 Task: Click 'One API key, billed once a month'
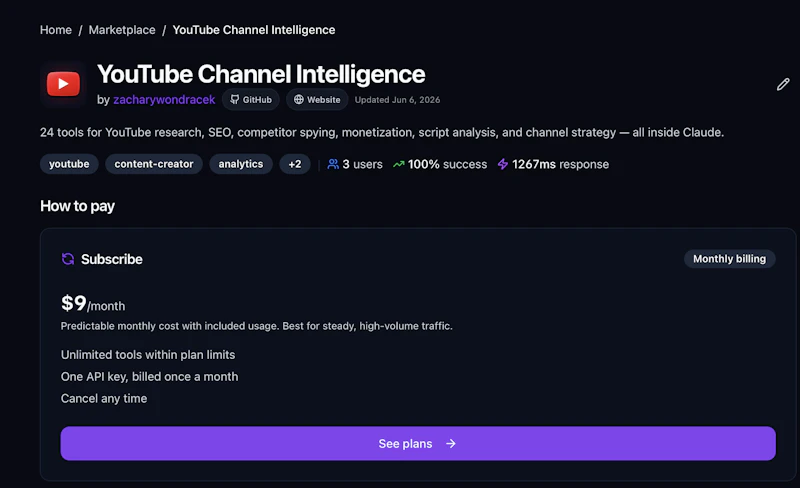tap(149, 376)
